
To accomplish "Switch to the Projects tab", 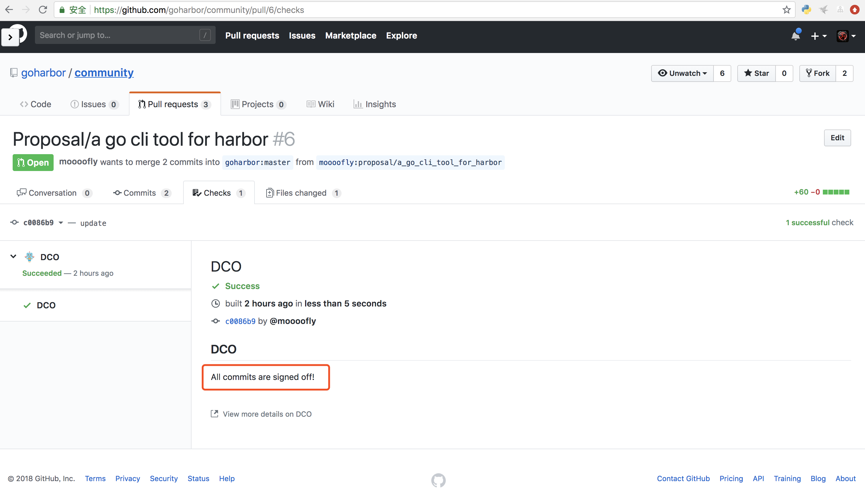I will 257,104.
